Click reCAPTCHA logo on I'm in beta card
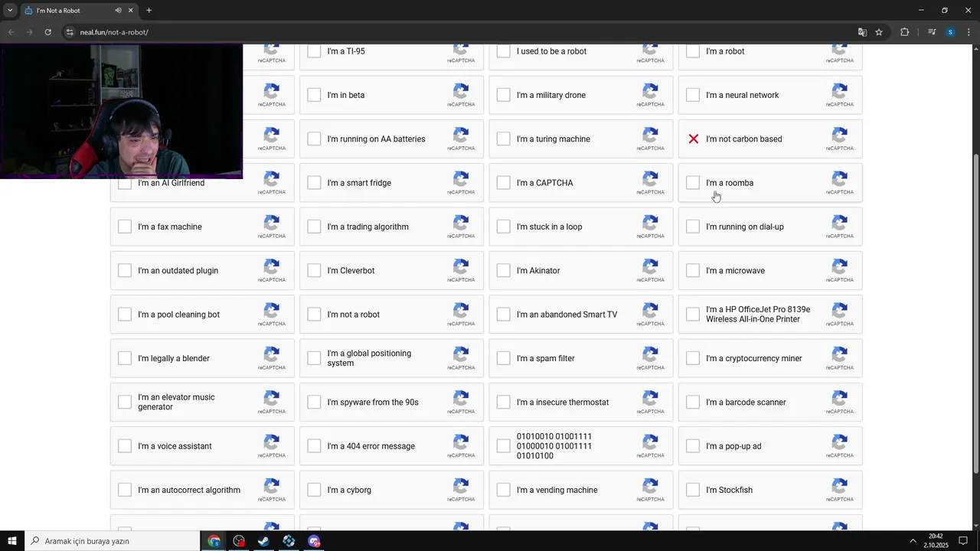Viewport: 980px width, 551px height. click(461, 91)
